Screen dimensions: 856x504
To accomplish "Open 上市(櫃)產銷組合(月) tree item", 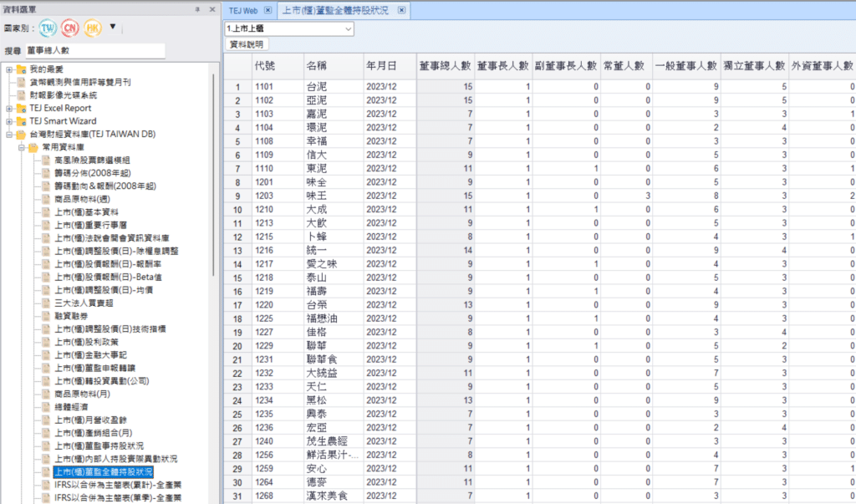I will (x=94, y=433).
